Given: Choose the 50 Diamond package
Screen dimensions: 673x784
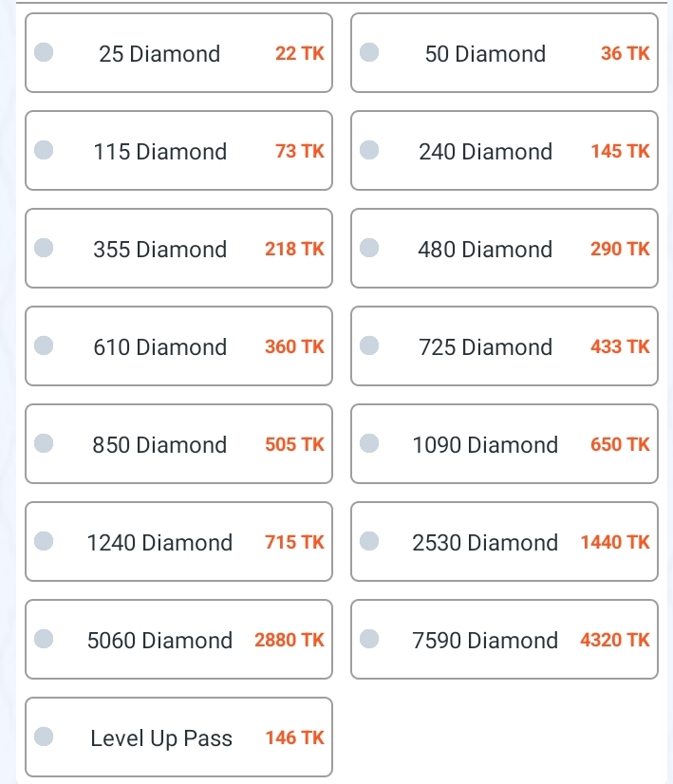Looking at the screenshot, I should (504, 52).
